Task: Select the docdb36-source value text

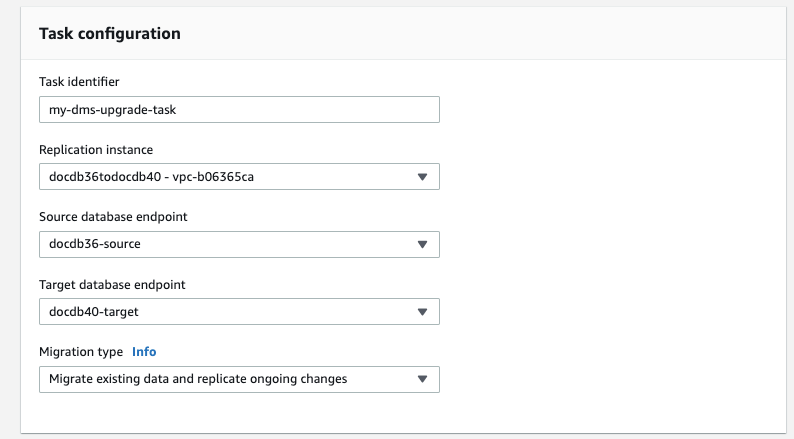Action: click(x=95, y=245)
